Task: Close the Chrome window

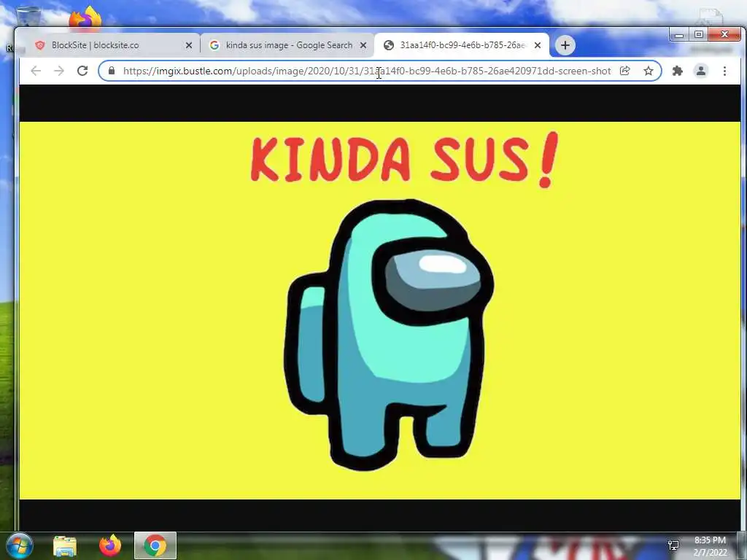Action: click(724, 35)
